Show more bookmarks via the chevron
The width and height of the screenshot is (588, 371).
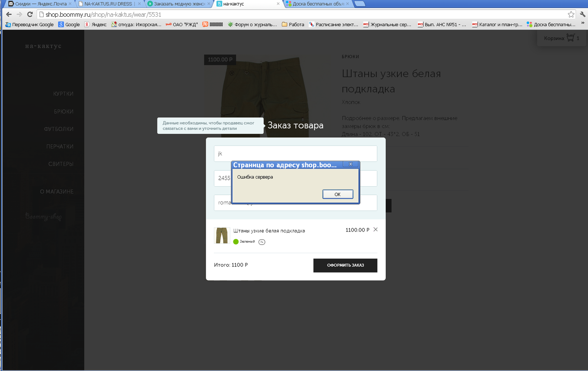(x=582, y=23)
